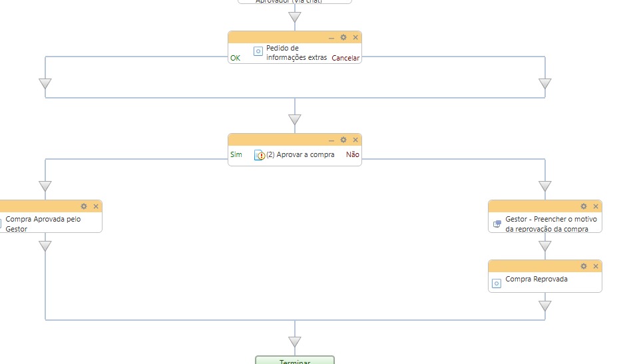The image size is (637, 364).
Task: Open settings gear of Aprovar a compra
Action: coord(343,140)
